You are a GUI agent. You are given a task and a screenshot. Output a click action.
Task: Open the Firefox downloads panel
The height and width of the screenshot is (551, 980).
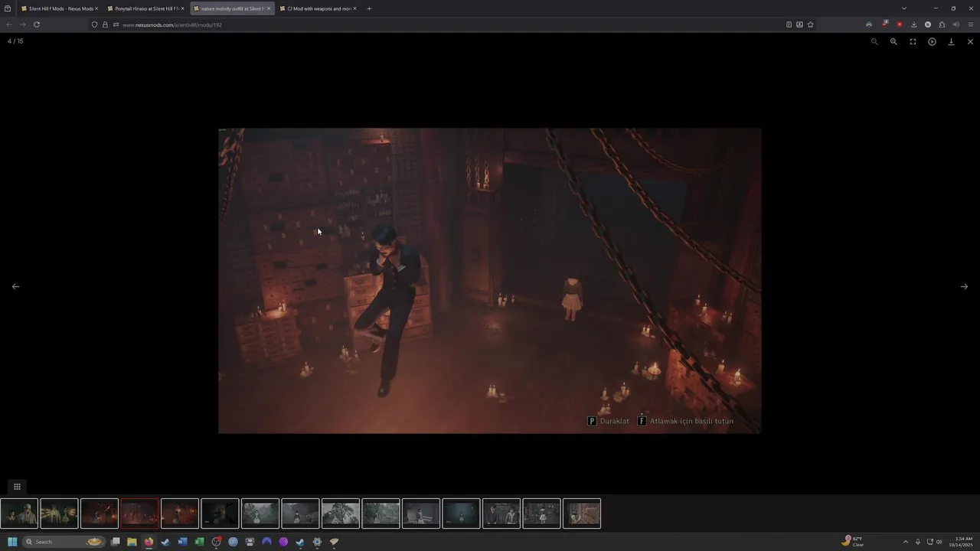[913, 24]
